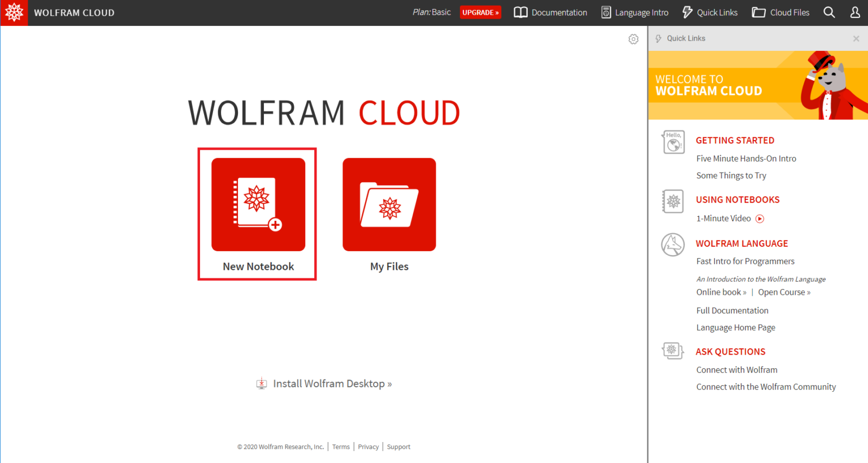
Task: Click the Using Notebooks icon
Action: (x=673, y=202)
